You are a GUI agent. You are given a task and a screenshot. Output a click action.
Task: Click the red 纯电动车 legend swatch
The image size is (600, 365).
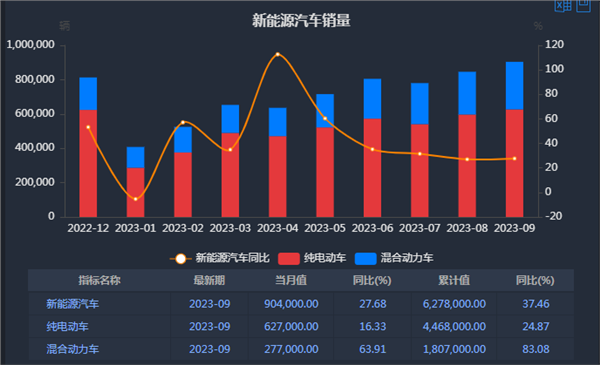(289, 259)
